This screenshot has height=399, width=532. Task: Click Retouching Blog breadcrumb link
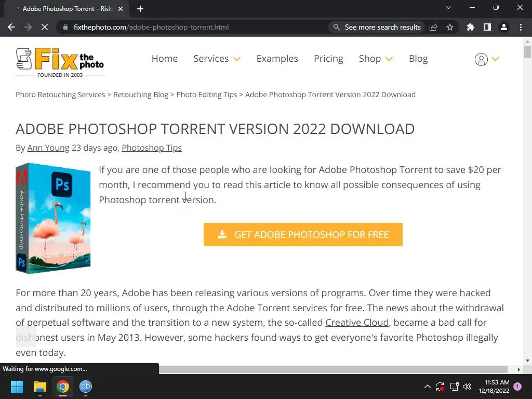tap(141, 95)
